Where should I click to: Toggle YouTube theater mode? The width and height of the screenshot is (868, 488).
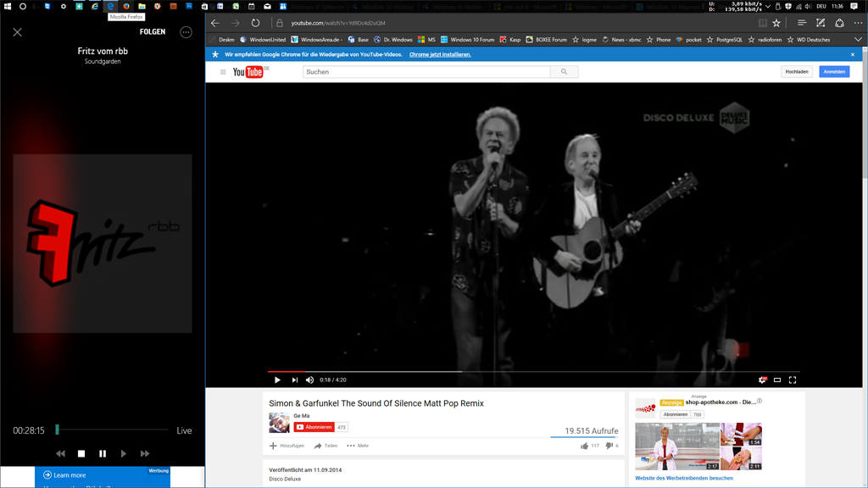(x=777, y=380)
